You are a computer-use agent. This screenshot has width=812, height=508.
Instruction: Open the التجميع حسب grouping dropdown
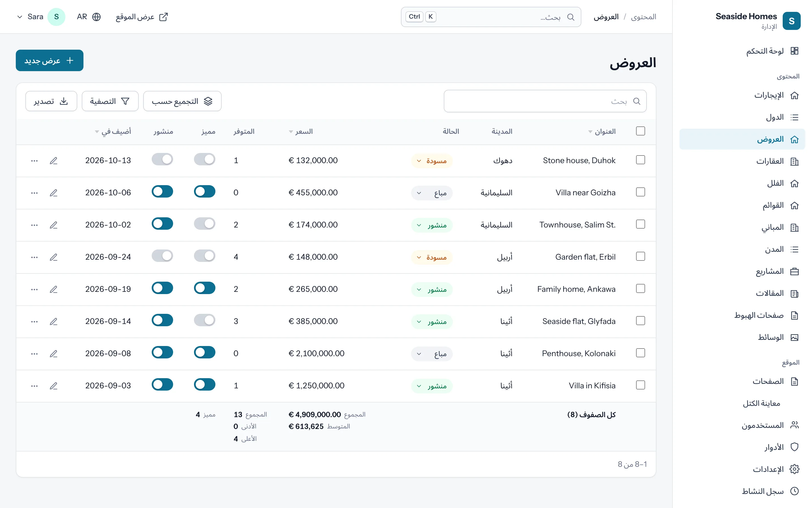pos(182,101)
